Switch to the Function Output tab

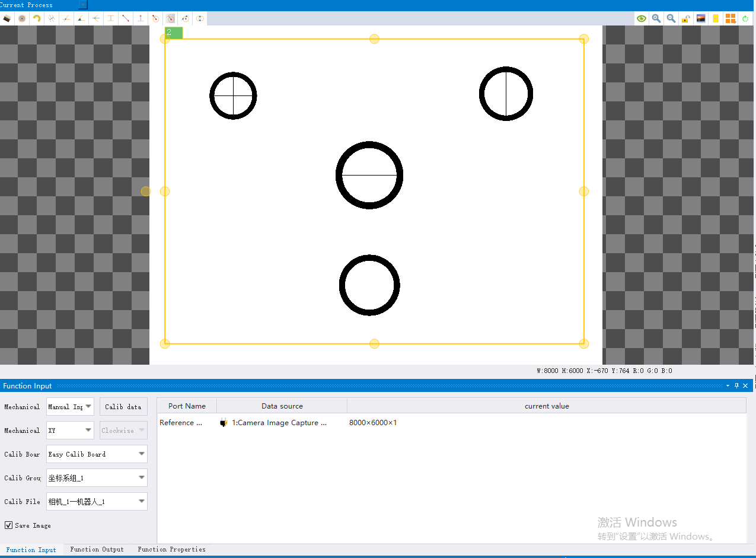[x=97, y=550]
